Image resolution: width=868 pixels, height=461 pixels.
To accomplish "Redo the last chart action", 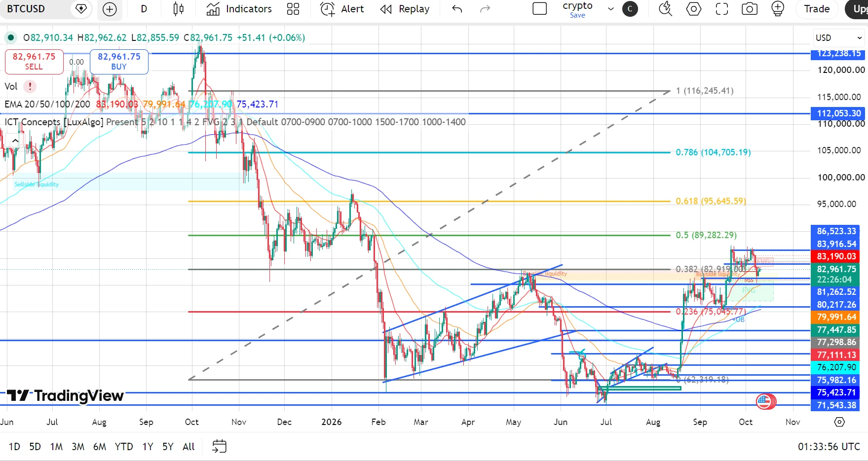I will coord(485,9).
